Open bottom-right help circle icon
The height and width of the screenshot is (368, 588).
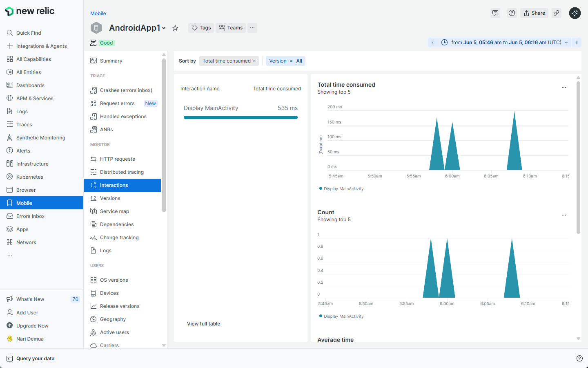(x=579, y=358)
